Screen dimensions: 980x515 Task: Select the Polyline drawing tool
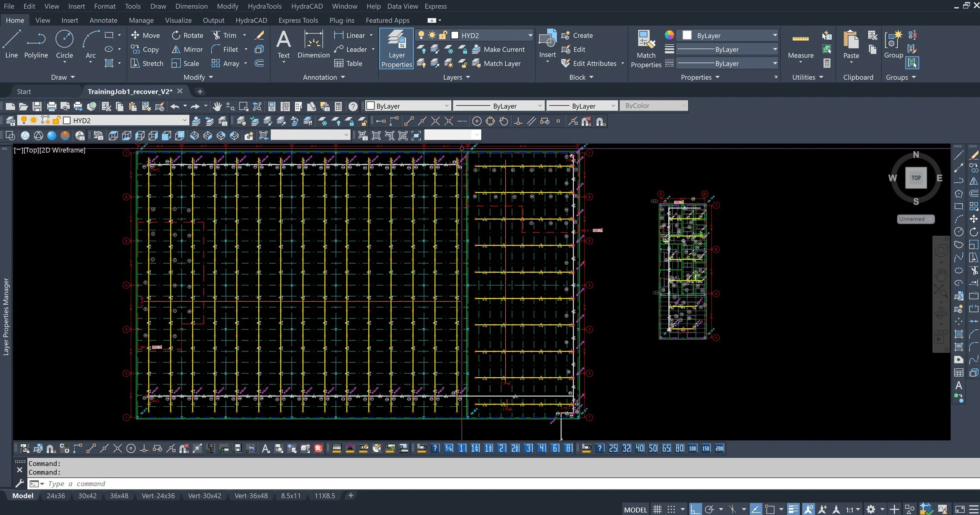click(x=36, y=44)
